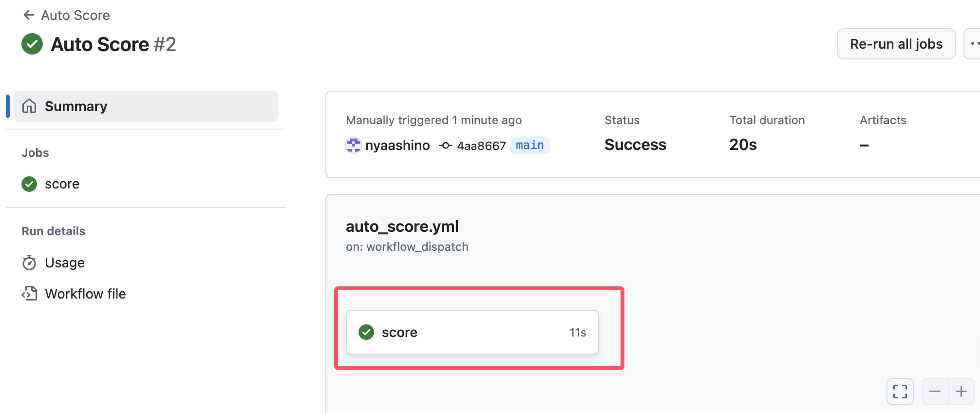The height and width of the screenshot is (413, 980).
Task: Go back via the Auto Score arrow
Action: click(x=29, y=15)
